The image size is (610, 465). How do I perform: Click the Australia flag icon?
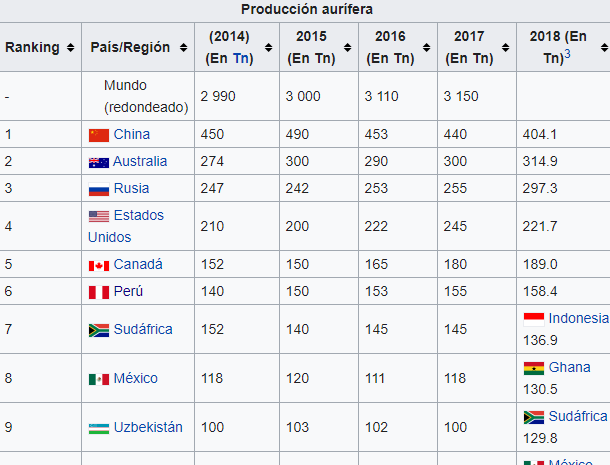click(x=99, y=163)
